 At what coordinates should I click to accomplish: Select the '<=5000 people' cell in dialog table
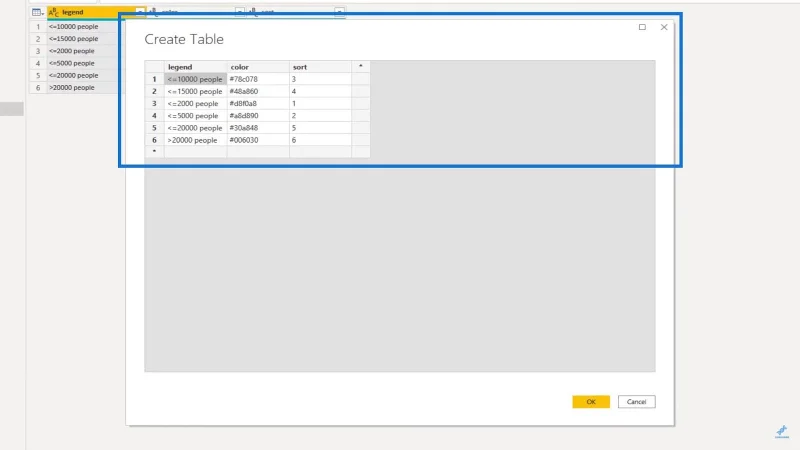[195, 116]
